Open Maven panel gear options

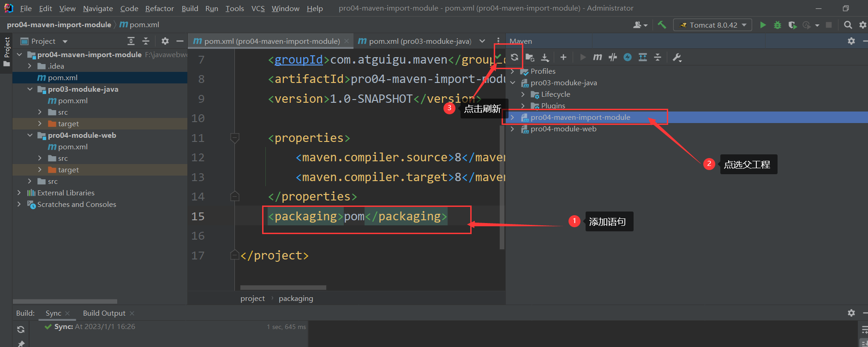(x=851, y=41)
